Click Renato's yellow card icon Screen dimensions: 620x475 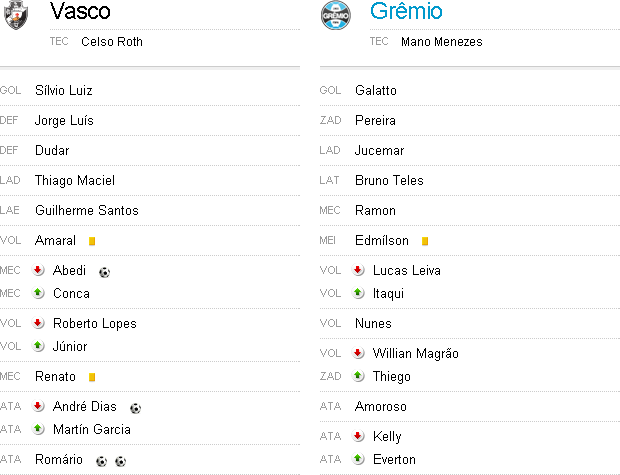tap(92, 377)
